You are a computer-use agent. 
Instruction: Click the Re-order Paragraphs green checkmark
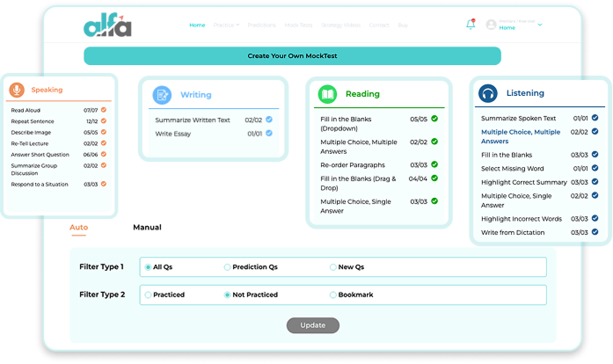click(x=434, y=164)
